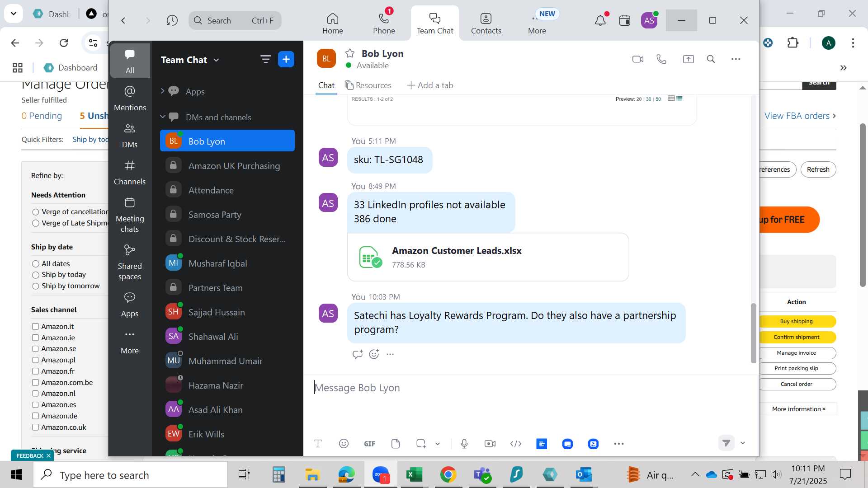Open Team Chat title dropdown

pos(216,60)
